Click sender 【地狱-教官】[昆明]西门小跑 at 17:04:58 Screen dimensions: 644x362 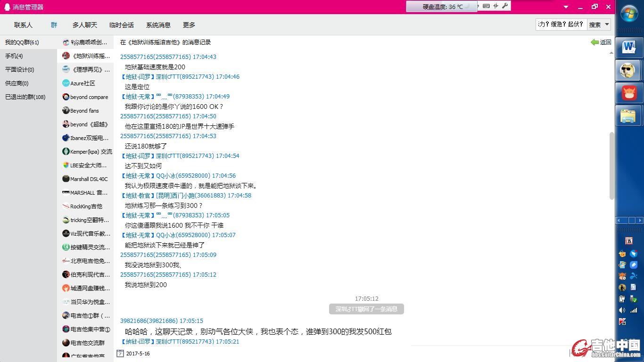186,195
